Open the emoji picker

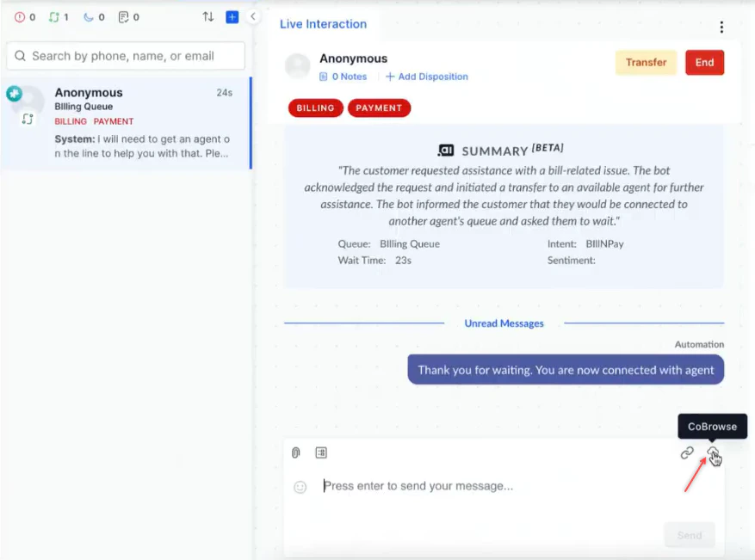[x=300, y=486]
